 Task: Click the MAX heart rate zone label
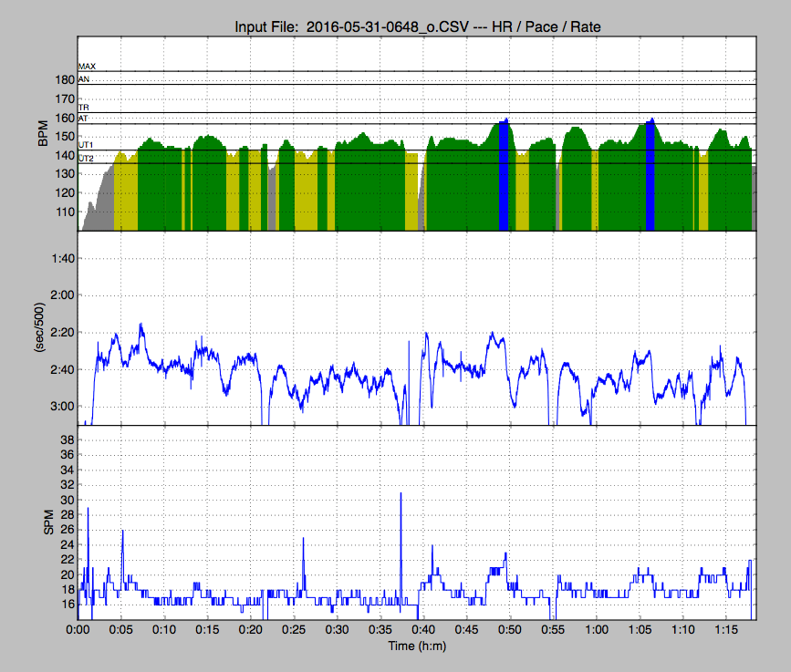[x=87, y=67]
